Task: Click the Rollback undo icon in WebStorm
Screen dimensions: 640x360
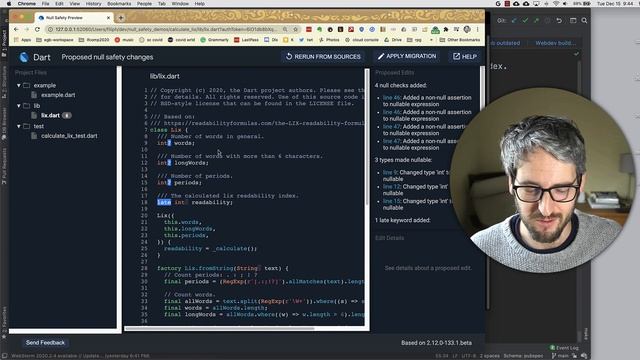Action: point(559,20)
